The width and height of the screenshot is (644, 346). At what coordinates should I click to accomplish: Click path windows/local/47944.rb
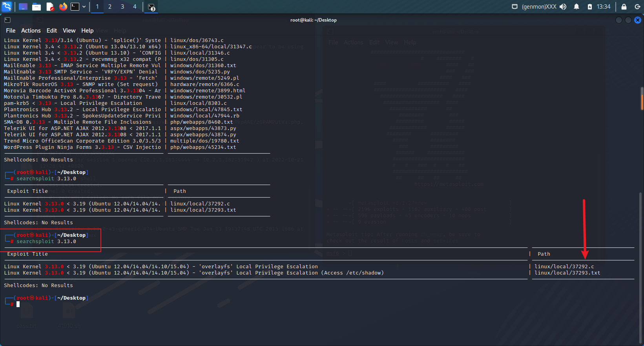coord(205,116)
